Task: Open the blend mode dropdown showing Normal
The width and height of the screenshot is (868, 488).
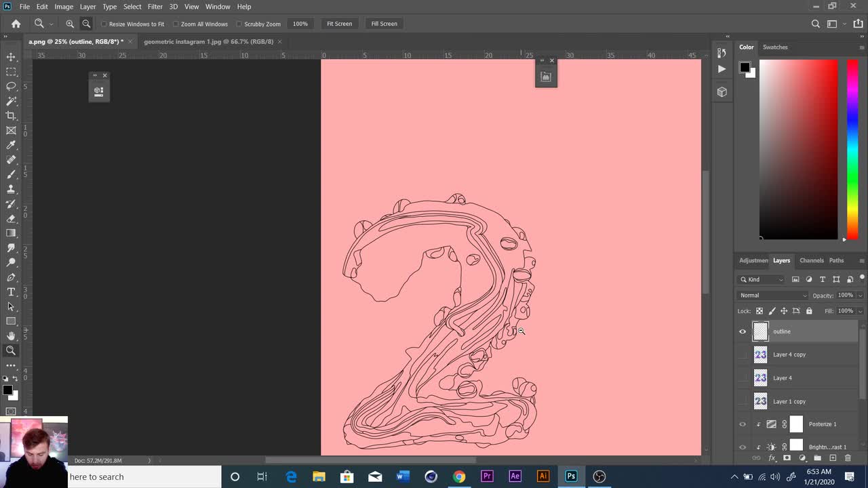Action: (x=772, y=295)
